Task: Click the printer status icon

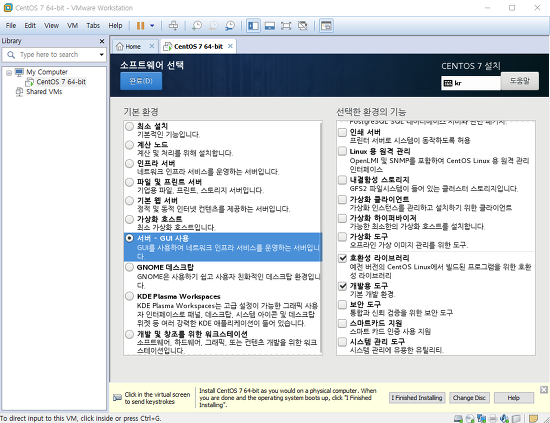Action: (493, 418)
